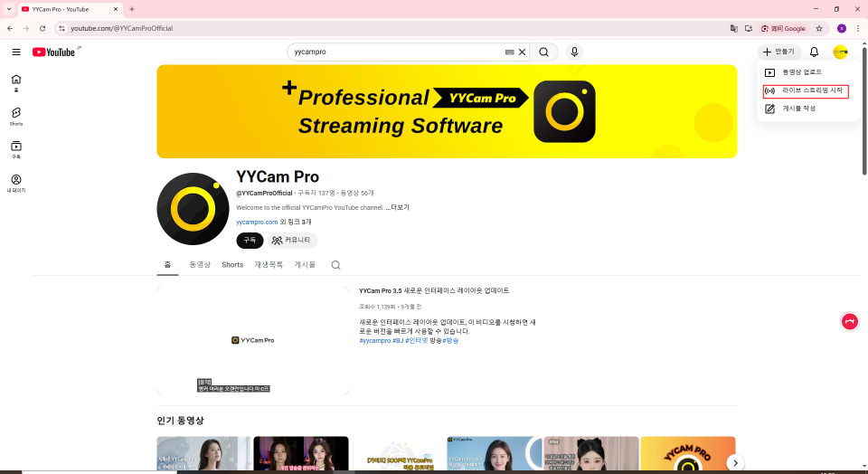Start voice search with the microphone icon
Image resolution: width=868 pixels, height=474 pixels.
pos(575,52)
